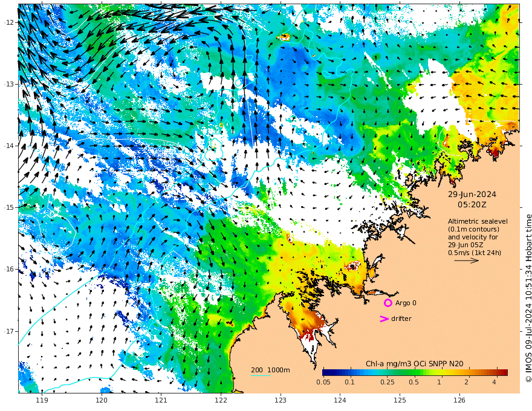532x411 pixels.
Task: Click longitude axis label 122
Action: 221,401
